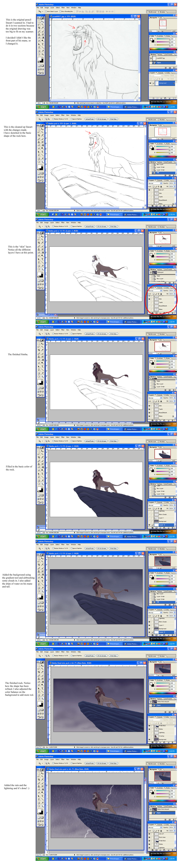Image resolution: width=181 pixels, height=868 pixels.
Task: Click Fit On Screen in the skin layer screenshot
Action: tap(102, 226)
